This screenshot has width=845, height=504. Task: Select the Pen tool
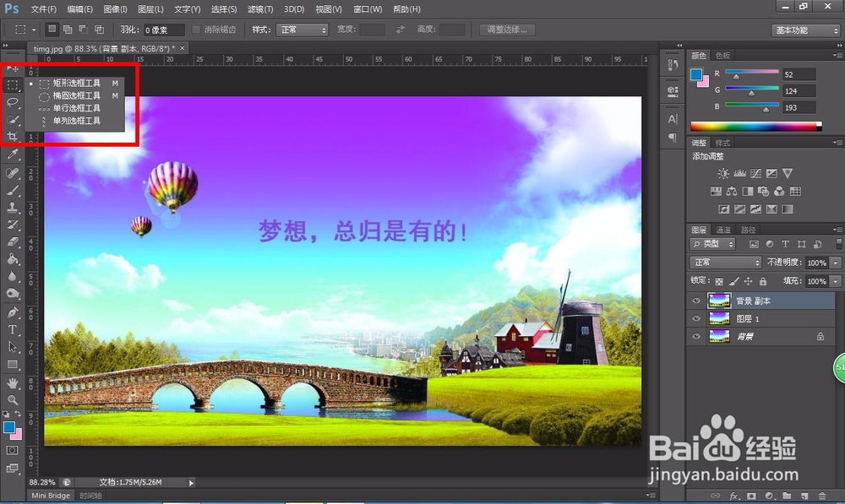13,312
